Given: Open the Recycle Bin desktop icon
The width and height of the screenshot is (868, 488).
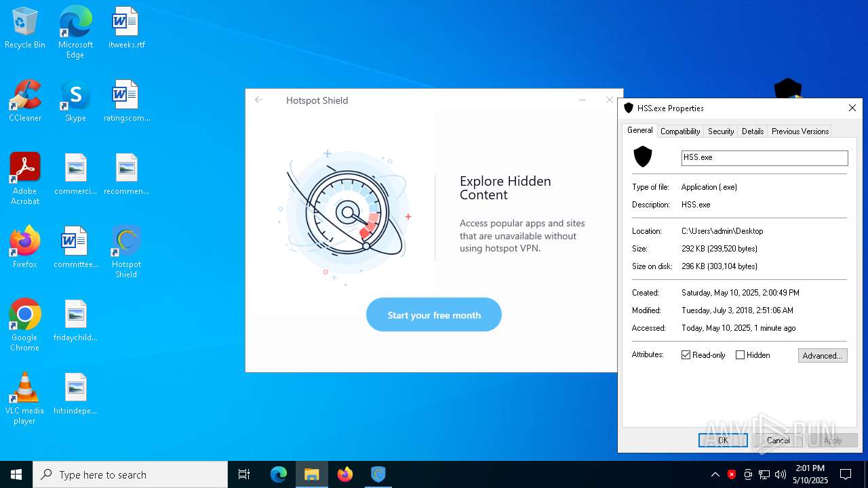Looking at the screenshot, I should 25,28.
